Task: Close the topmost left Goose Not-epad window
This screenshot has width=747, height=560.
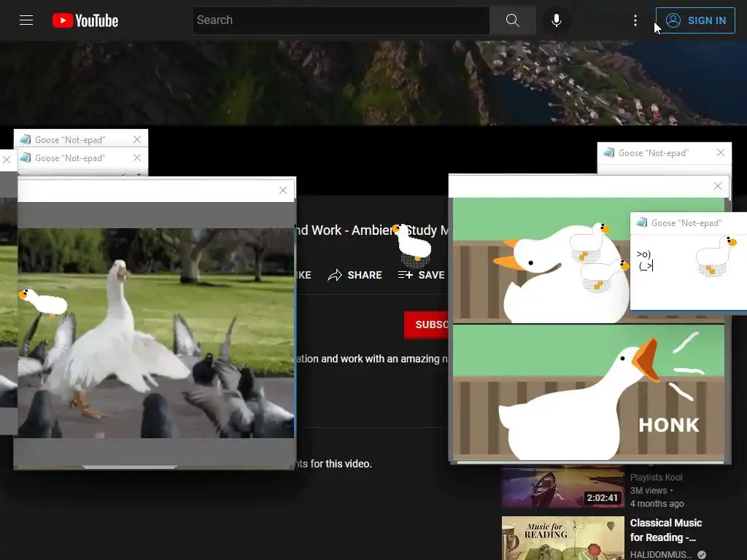Action: [137, 139]
